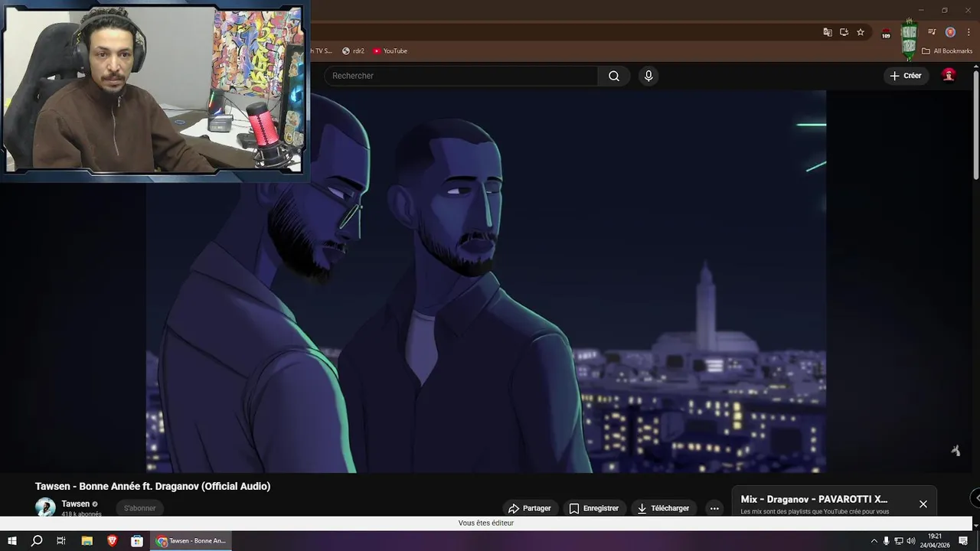Open the media control playlist icon

pyautogui.click(x=932, y=32)
